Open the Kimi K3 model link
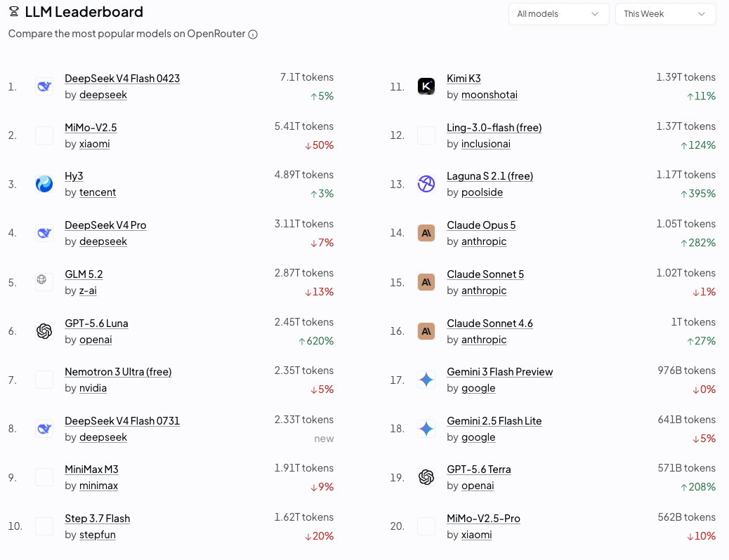729x560 pixels. [x=464, y=79]
